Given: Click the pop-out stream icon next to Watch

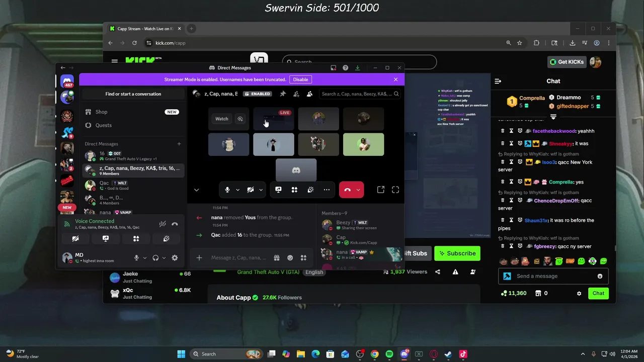Looking at the screenshot, I should point(240,119).
